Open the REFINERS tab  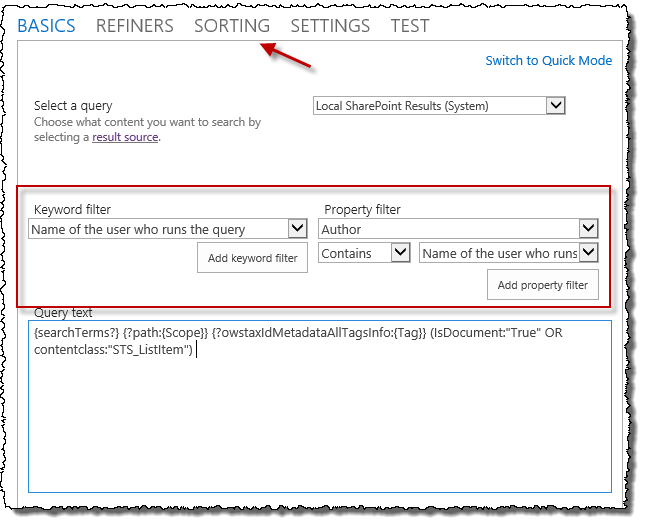click(x=134, y=26)
